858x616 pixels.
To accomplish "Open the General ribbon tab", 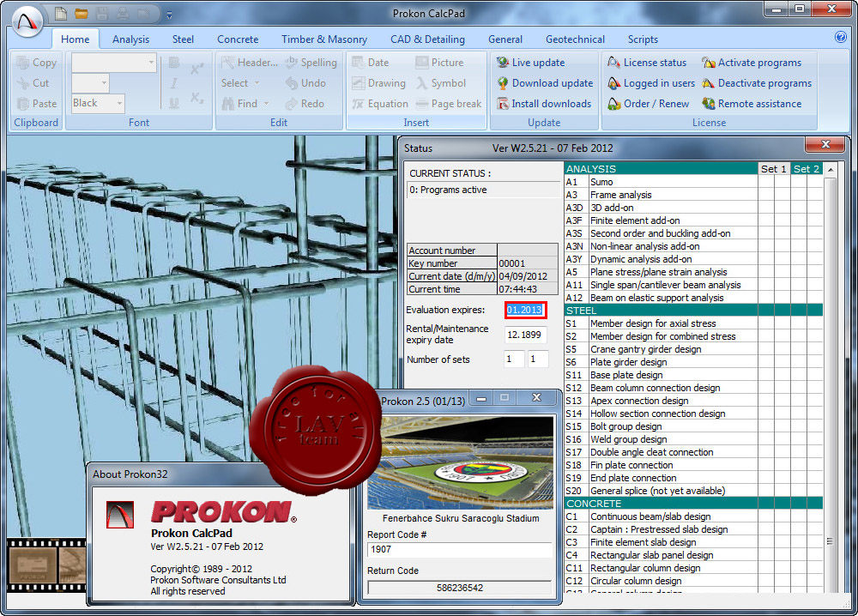I will [x=505, y=39].
